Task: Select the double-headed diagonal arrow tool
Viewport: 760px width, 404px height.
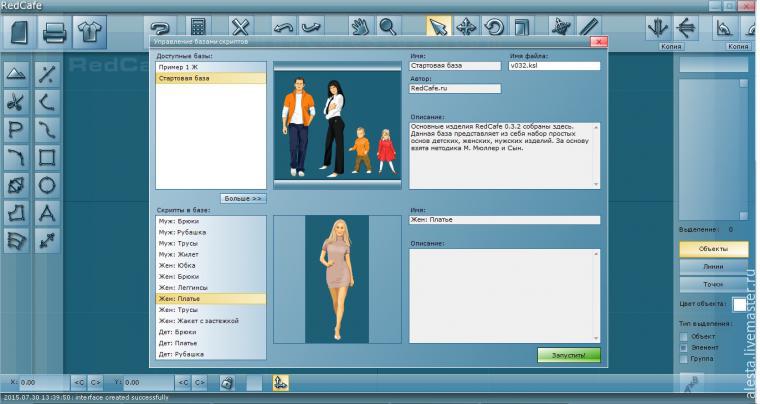Action: coord(47,241)
